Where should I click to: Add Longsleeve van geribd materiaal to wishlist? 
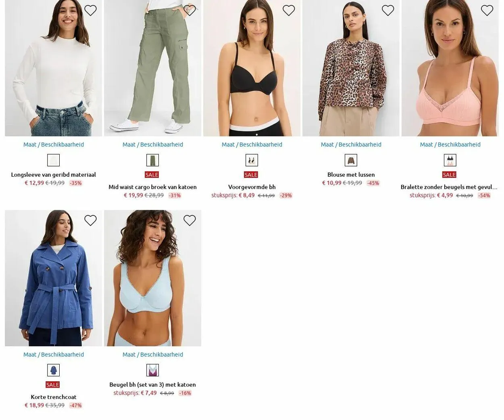(90, 10)
